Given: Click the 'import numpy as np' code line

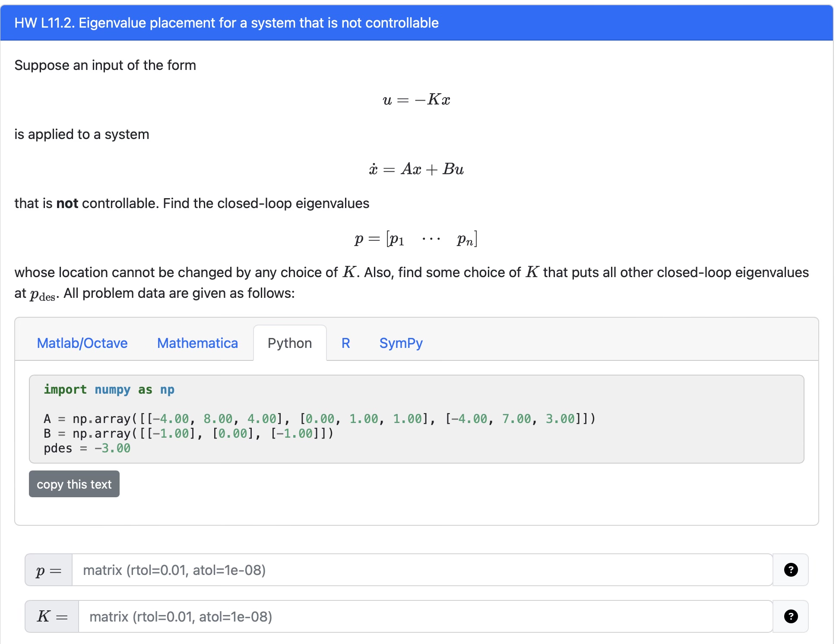Looking at the screenshot, I should 109,389.
